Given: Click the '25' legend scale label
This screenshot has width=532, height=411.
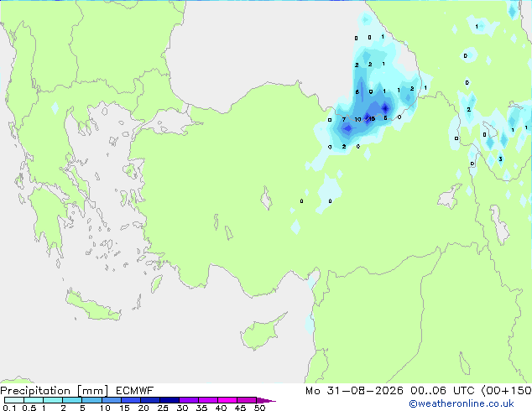Looking at the screenshot, I should pyautogui.click(x=163, y=408).
